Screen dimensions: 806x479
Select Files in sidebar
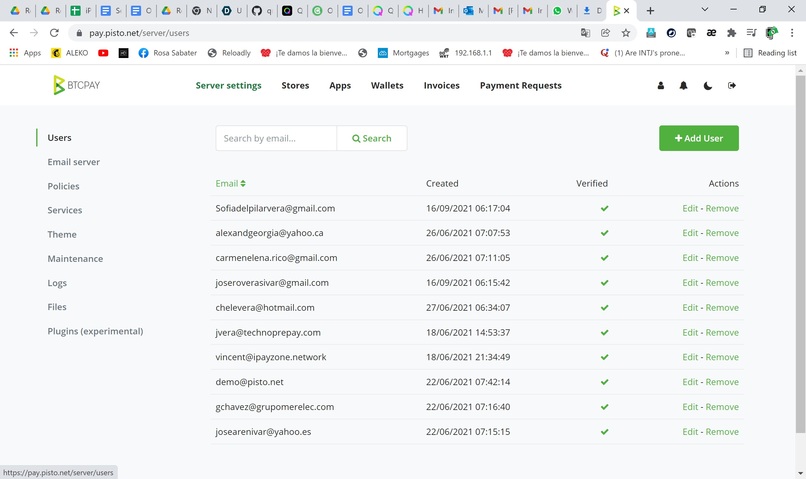click(57, 307)
